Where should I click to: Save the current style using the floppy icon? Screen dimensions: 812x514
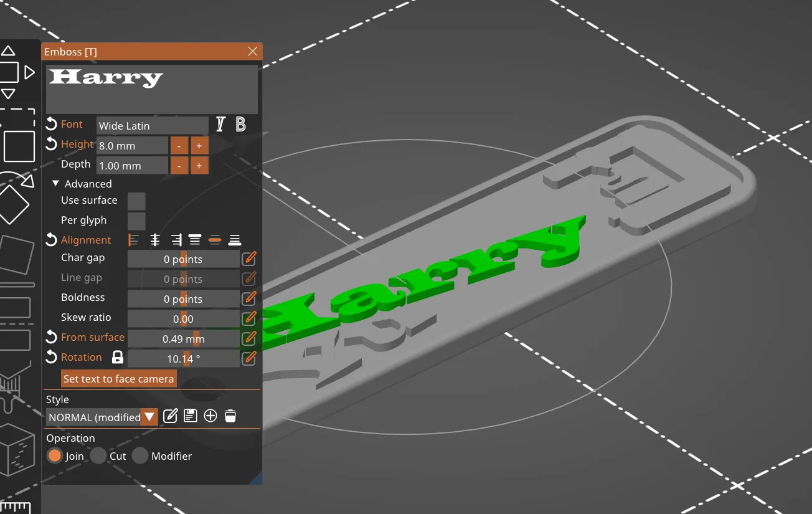[191, 416]
